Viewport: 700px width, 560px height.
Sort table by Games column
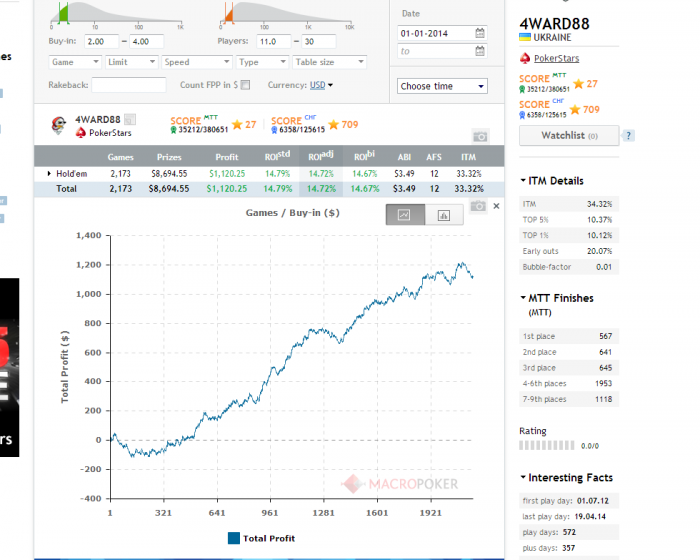pyautogui.click(x=120, y=157)
